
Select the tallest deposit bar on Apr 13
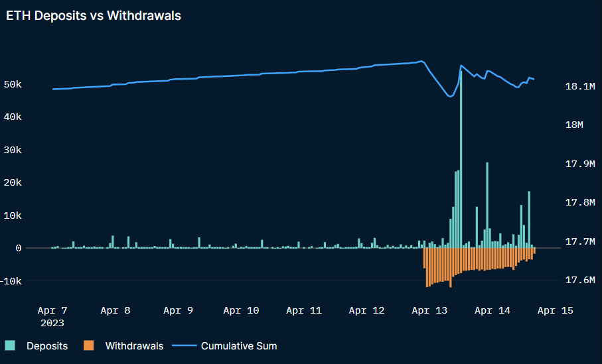pos(461,159)
